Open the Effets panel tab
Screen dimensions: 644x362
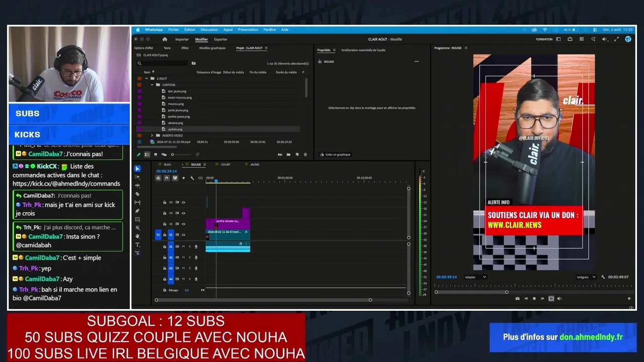click(x=185, y=48)
